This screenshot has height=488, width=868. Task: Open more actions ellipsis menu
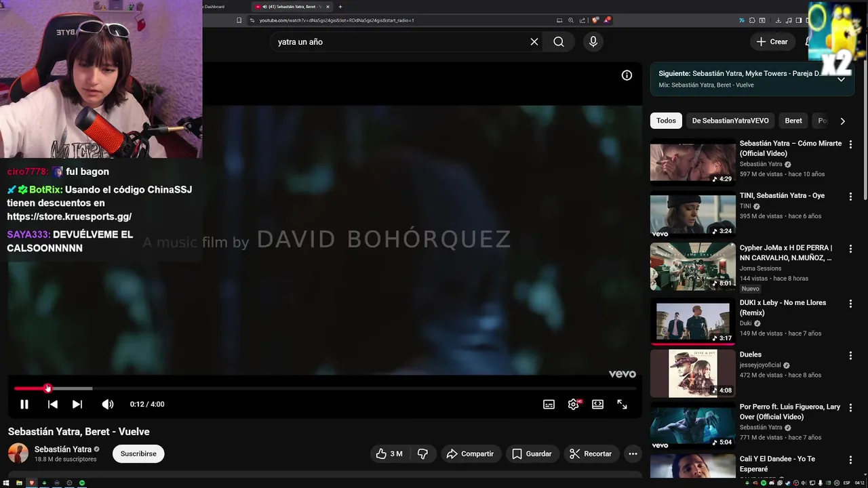tap(633, 453)
